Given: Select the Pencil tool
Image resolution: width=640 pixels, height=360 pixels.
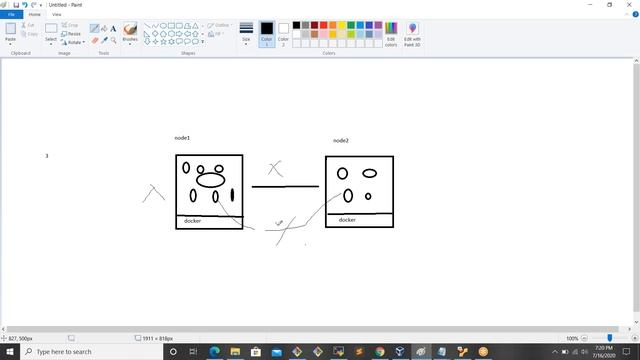Looking at the screenshot, I should pyautogui.click(x=94, y=28).
